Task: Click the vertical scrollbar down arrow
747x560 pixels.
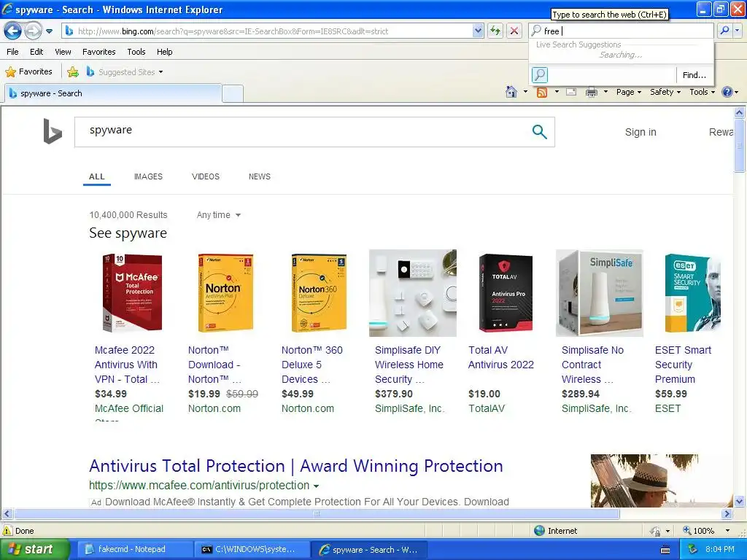Action: click(x=739, y=501)
